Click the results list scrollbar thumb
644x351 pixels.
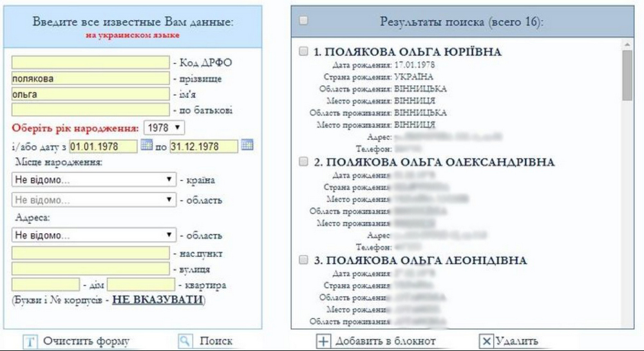627,75
